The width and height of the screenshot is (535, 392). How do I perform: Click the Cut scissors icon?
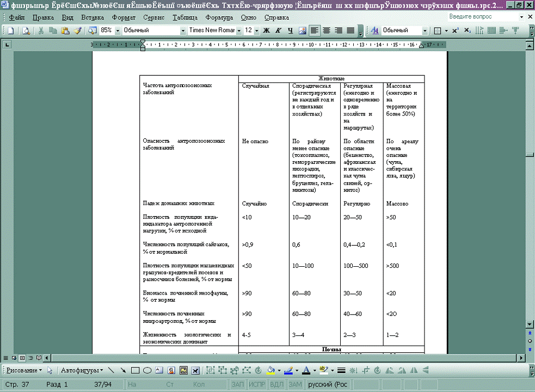pos(41,30)
